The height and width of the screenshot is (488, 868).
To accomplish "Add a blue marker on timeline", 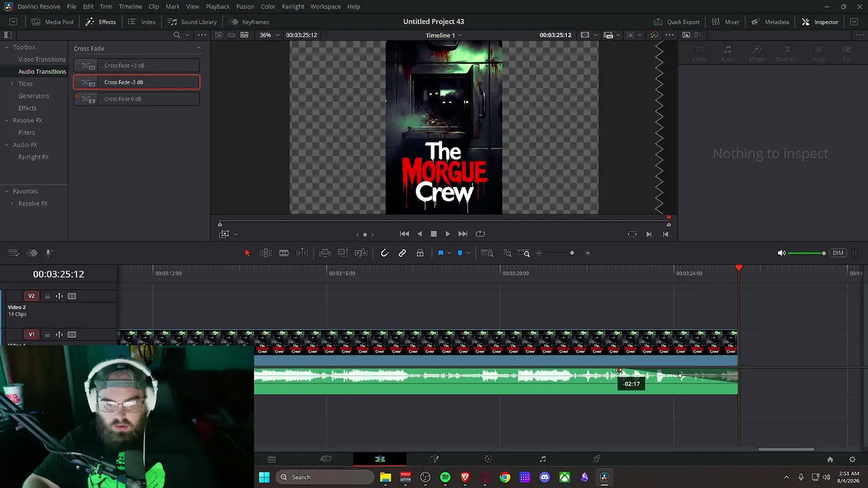I will [460, 253].
